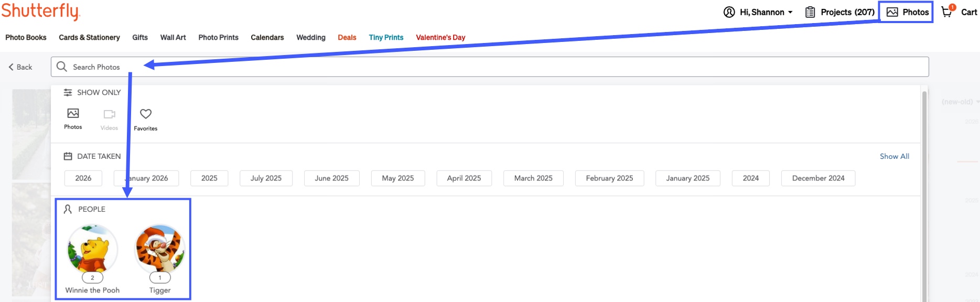Click the search magnifier icon
Image resolution: width=980 pixels, height=302 pixels.
61,67
